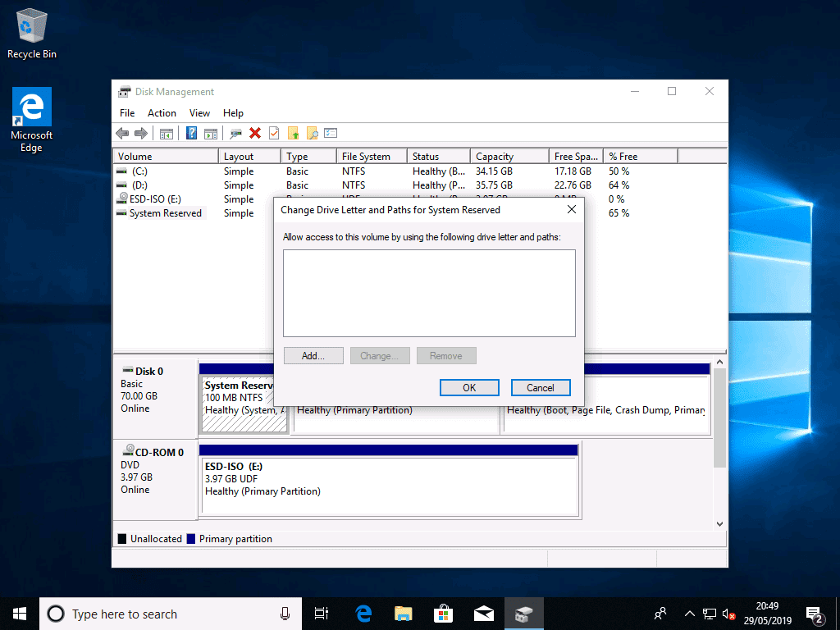The image size is (840, 630).
Task: Click the muted volume icon in the tray
Action: coord(728,614)
